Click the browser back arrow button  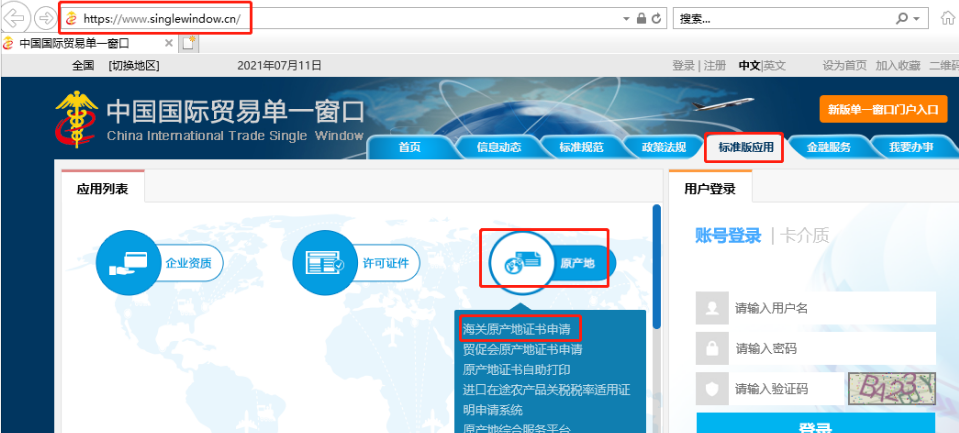[13, 18]
